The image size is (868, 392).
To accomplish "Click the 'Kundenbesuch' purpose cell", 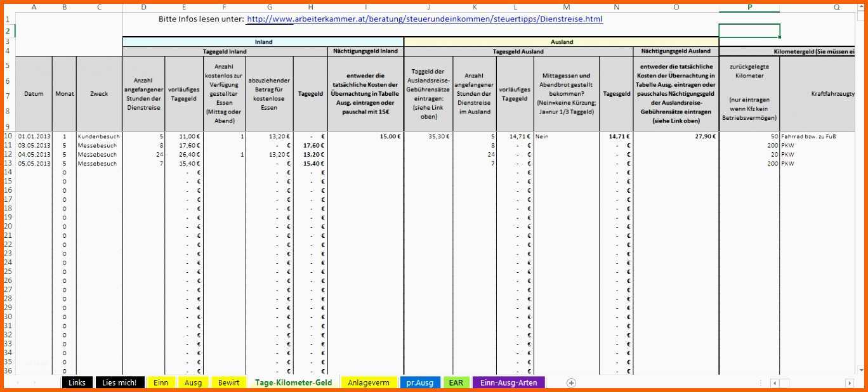I will [98, 136].
